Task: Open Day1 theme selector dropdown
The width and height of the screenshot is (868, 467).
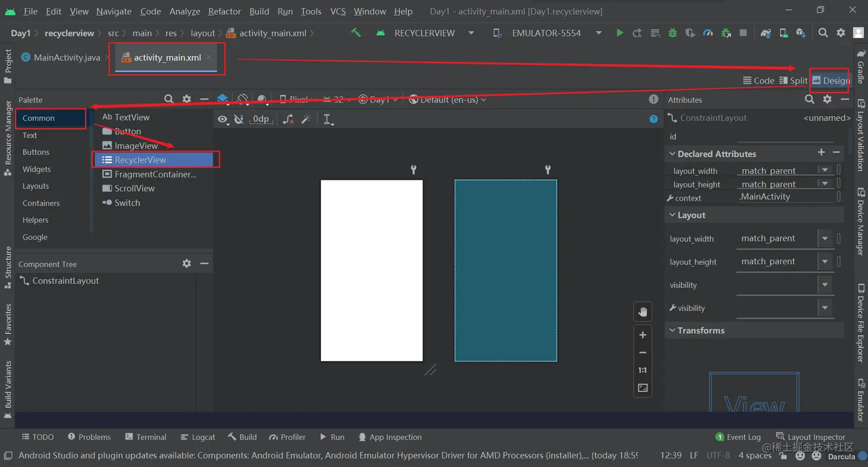Action: [378, 100]
